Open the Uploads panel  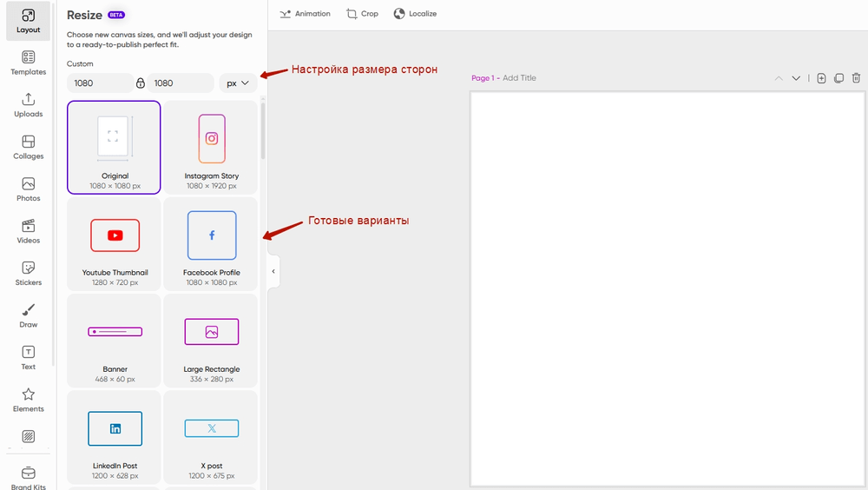coord(29,105)
